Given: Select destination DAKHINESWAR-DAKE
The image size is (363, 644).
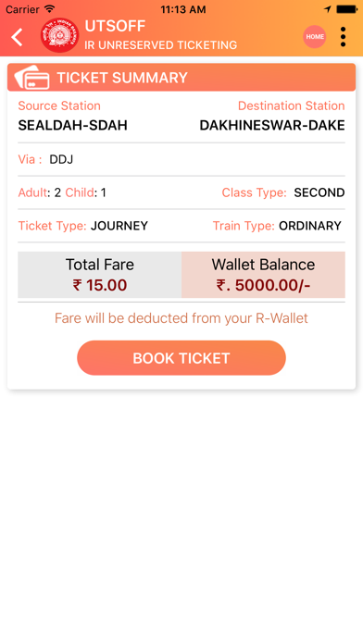Looking at the screenshot, I should tap(272, 125).
